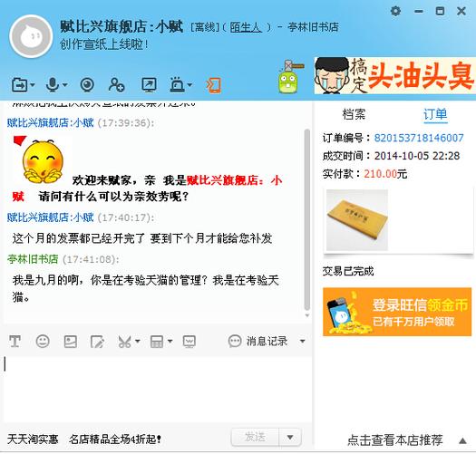
Task: Switch to the 档案 tab
Action: (354, 114)
